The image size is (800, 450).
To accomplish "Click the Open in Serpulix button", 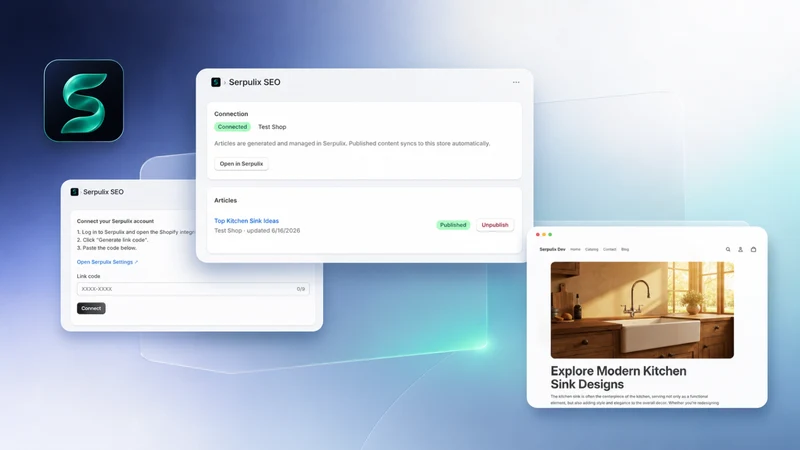I will 241,164.
